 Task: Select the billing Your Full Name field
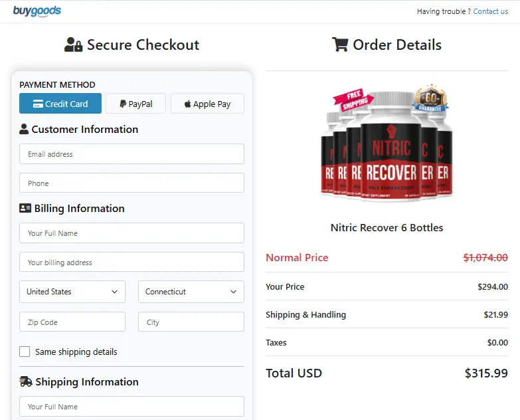(131, 233)
